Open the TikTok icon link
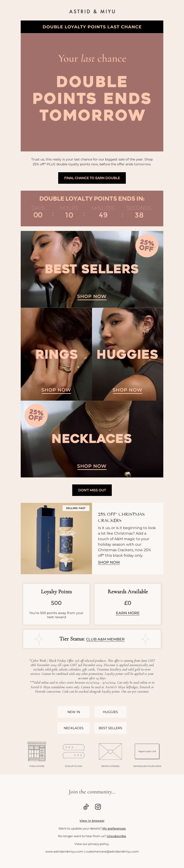184x868 pixels. tap(86, 806)
